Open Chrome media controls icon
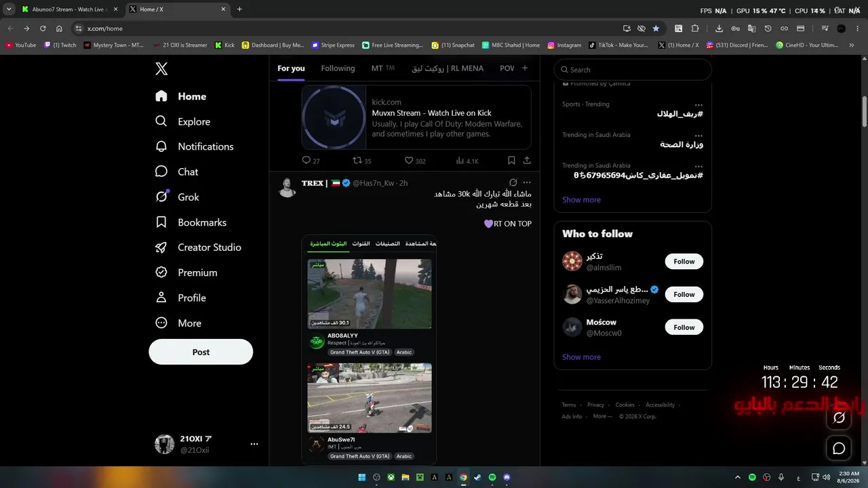 [x=825, y=28]
